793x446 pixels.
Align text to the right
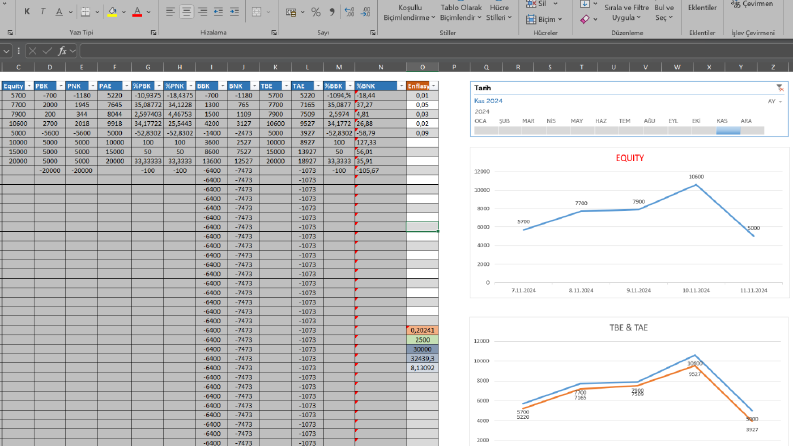202,12
